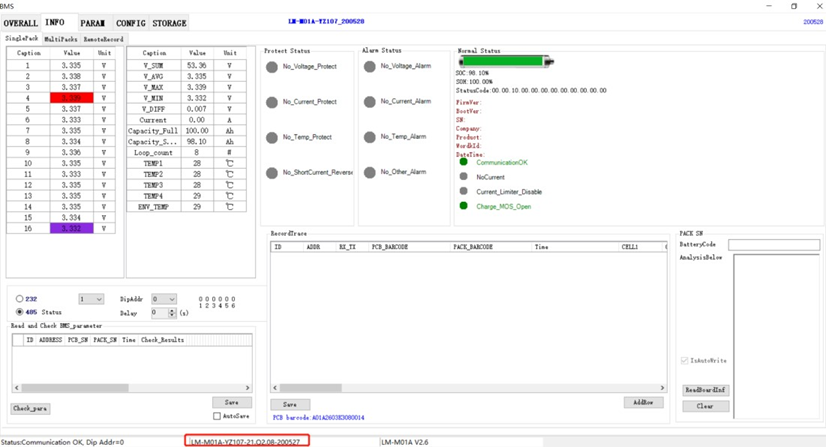The width and height of the screenshot is (826, 447).
Task: Click the Check_para button
Action: coord(31,409)
